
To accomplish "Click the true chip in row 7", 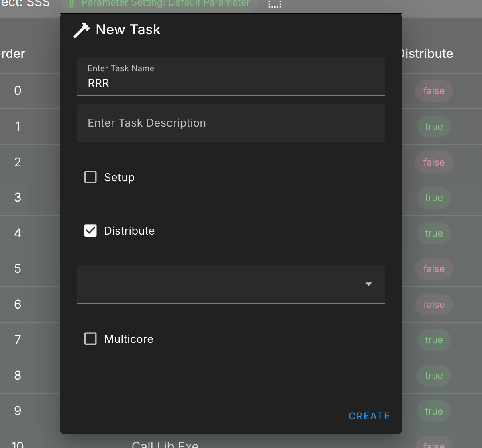I will [434, 340].
